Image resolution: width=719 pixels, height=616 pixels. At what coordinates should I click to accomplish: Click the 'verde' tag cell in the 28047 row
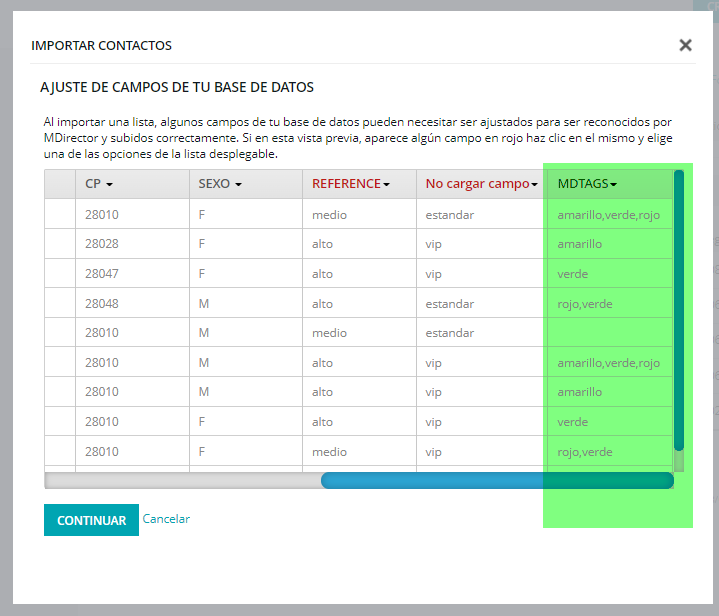tap(573, 274)
